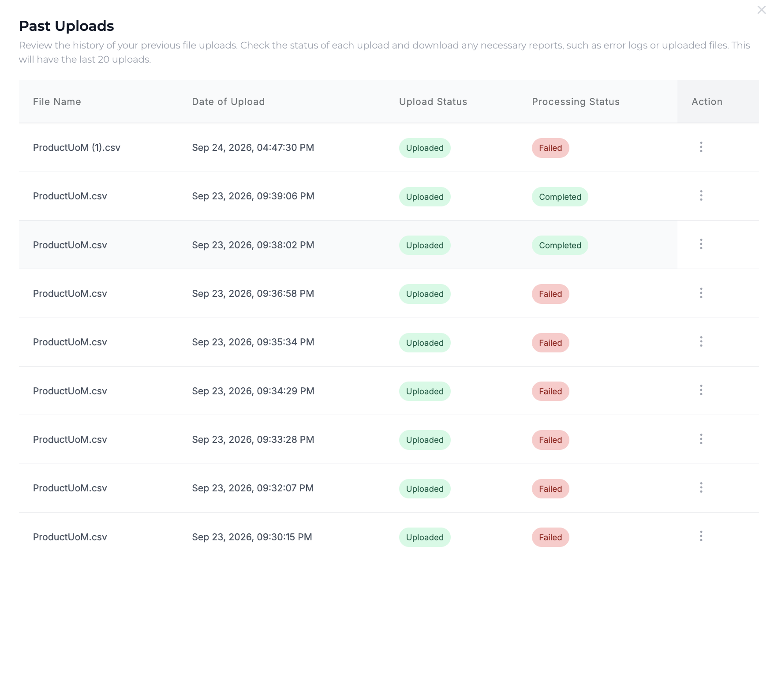The width and height of the screenshot is (778, 700).
Task: Click the Completed badge for the 09:39:06 PM upload
Action: [560, 197]
